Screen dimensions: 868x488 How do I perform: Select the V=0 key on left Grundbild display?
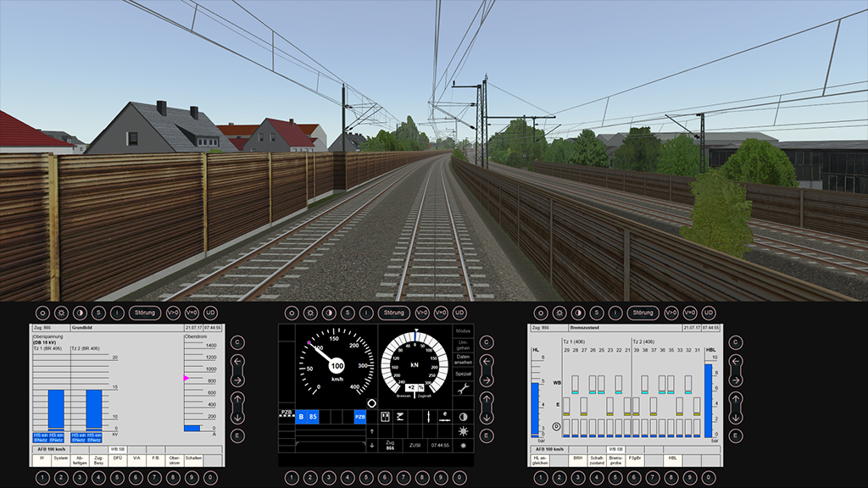tap(192, 313)
